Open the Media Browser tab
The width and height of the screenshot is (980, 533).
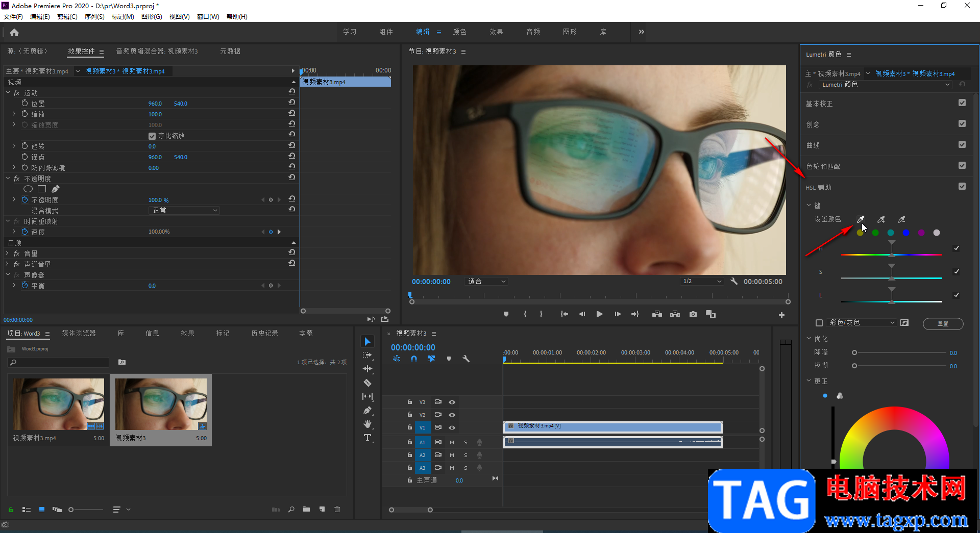(x=79, y=333)
